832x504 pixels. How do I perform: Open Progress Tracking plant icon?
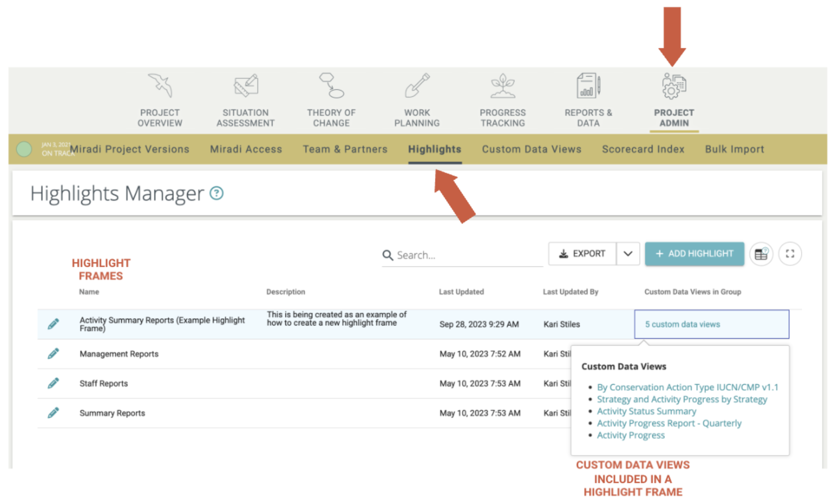pyautogui.click(x=502, y=85)
